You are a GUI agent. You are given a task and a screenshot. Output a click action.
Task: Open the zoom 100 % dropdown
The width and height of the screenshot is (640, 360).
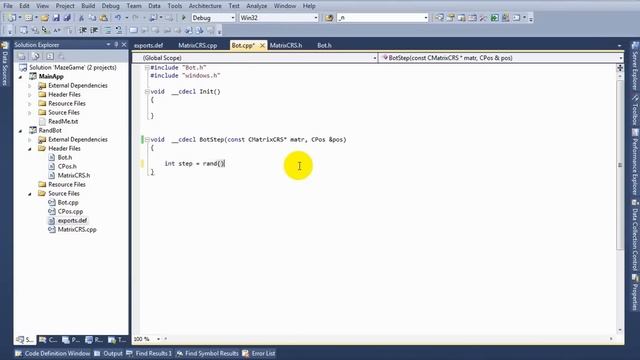158,339
